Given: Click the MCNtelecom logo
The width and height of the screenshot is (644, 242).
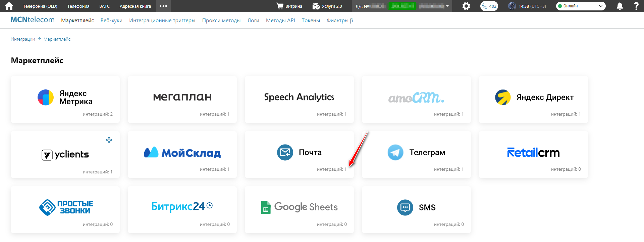Looking at the screenshot, I should (33, 20).
